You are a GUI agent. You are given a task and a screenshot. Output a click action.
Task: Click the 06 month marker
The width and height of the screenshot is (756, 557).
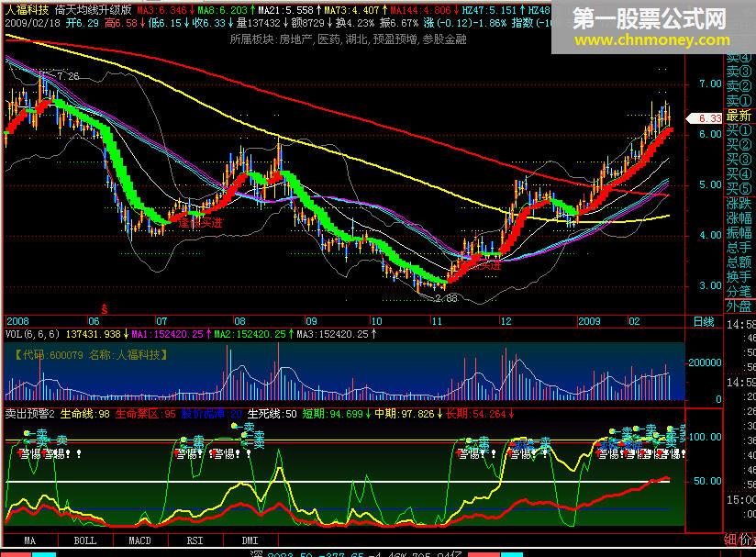94,321
